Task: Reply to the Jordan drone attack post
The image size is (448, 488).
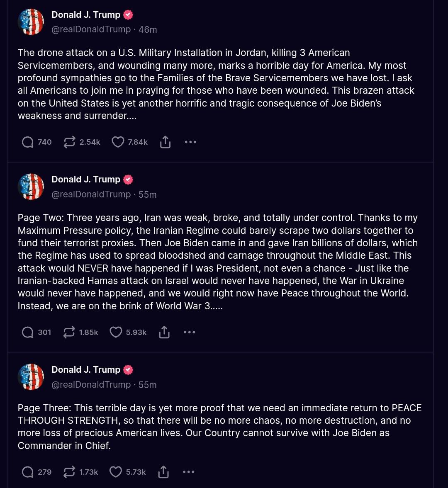Action: pos(28,142)
